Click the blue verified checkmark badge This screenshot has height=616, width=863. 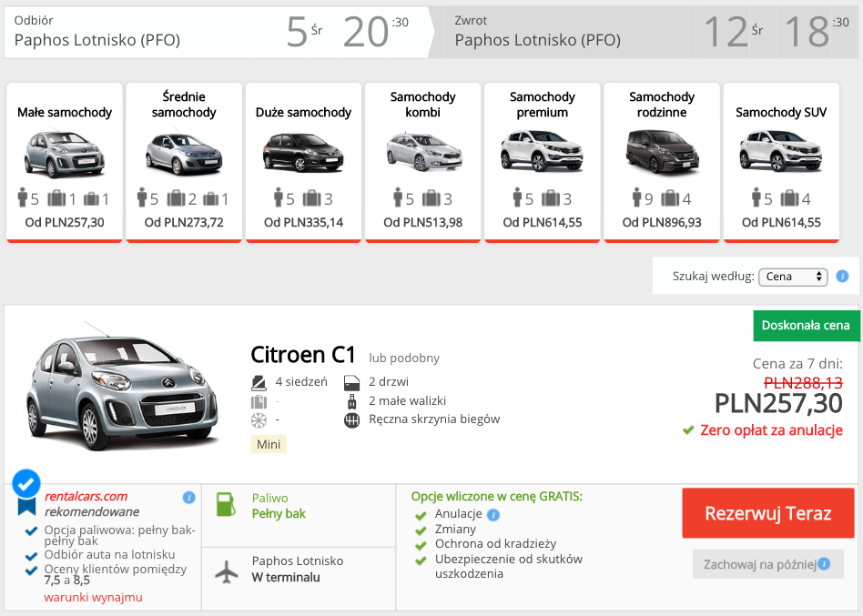click(25, 484)
